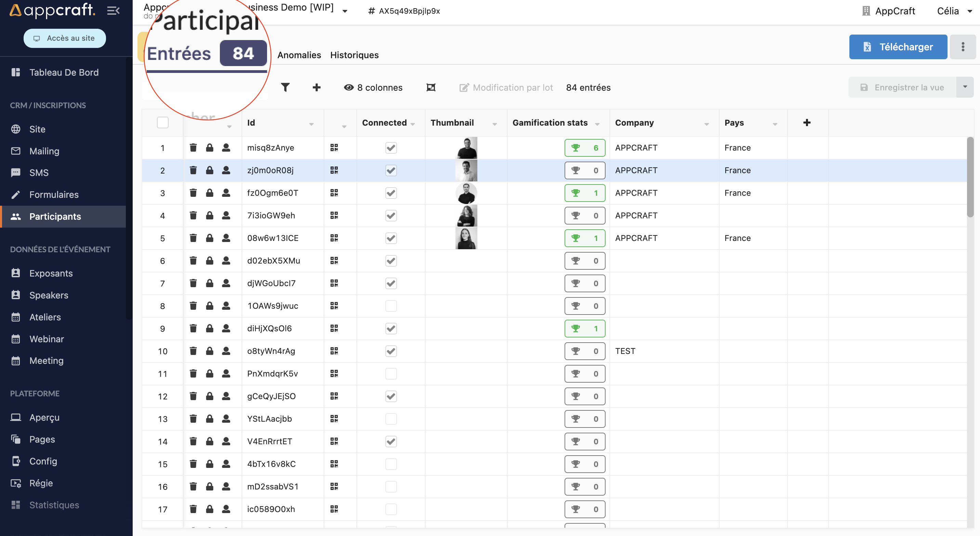Click the Télécharger button
The width and height of the screenshot is (980, 536).
tap(899, 47)
